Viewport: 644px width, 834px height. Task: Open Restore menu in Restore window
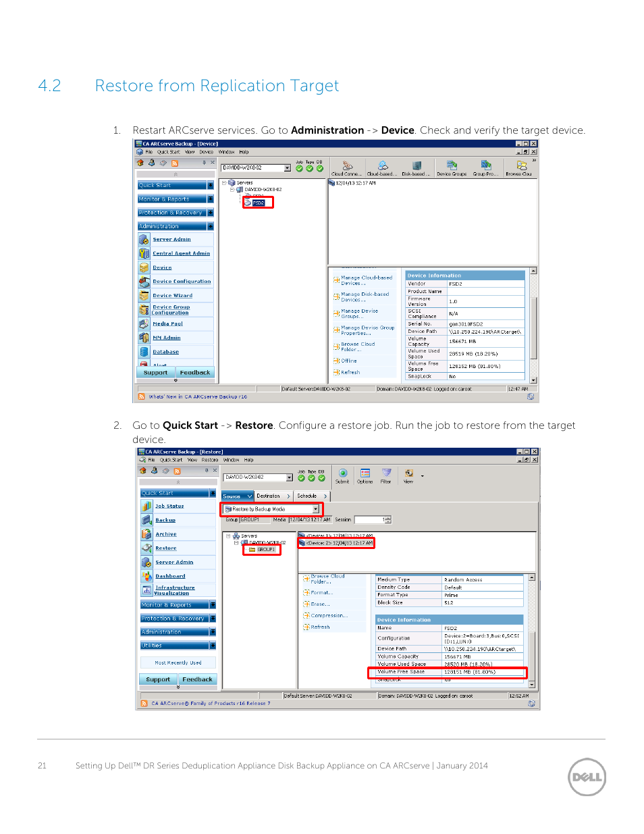pos(210,460)
